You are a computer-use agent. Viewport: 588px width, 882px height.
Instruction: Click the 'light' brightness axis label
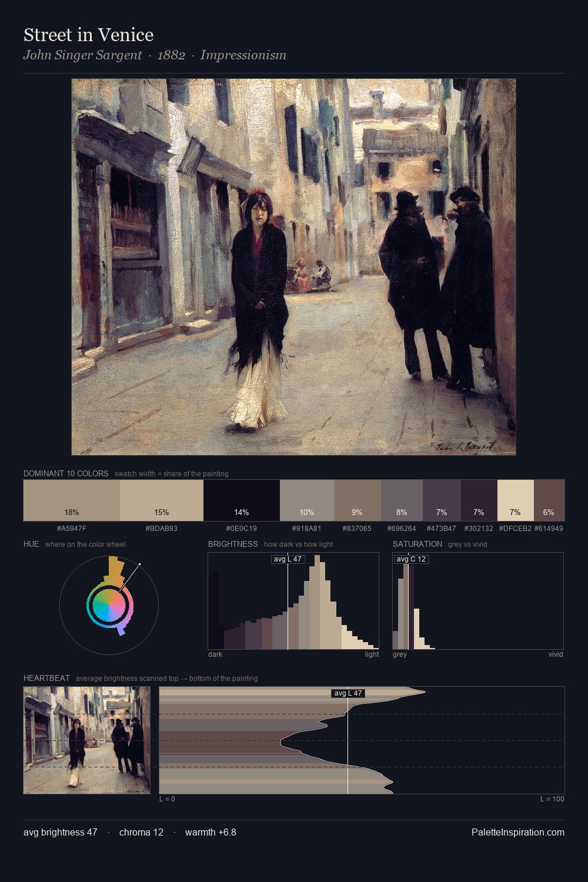[372, 654]
